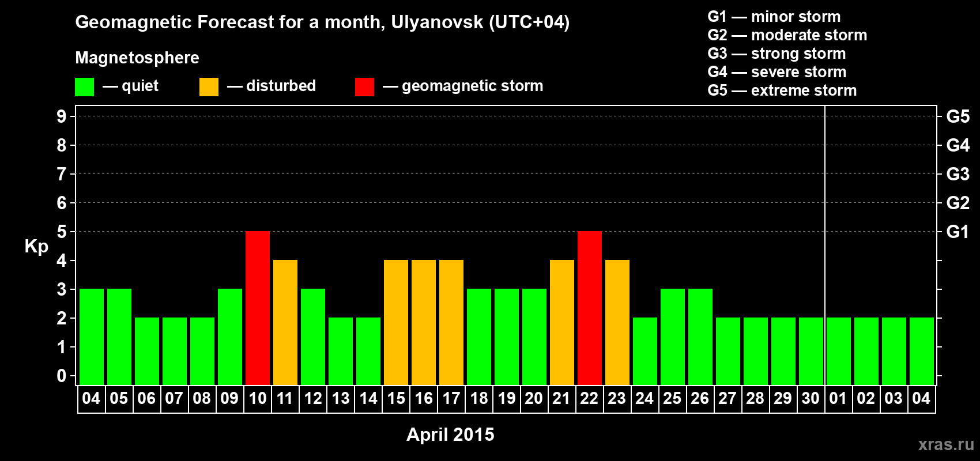The image size is (980, 461).
Task: Click the date label 13
Action: (340, 399)
